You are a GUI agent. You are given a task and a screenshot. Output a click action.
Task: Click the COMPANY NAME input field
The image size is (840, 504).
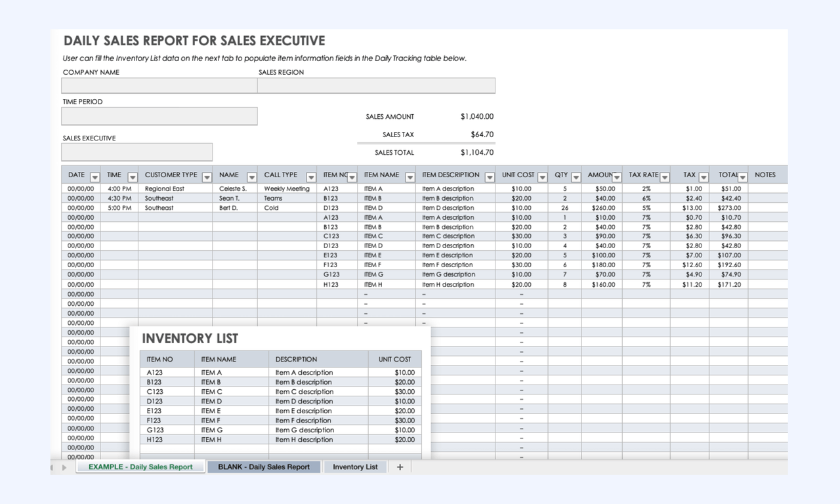pos(159,86)
